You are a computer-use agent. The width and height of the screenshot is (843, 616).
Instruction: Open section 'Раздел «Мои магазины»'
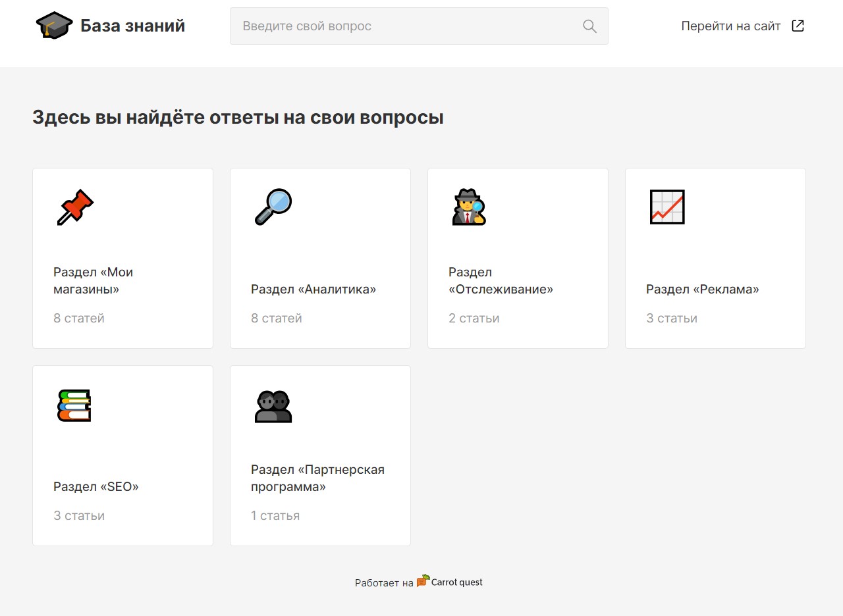(122, 258)
